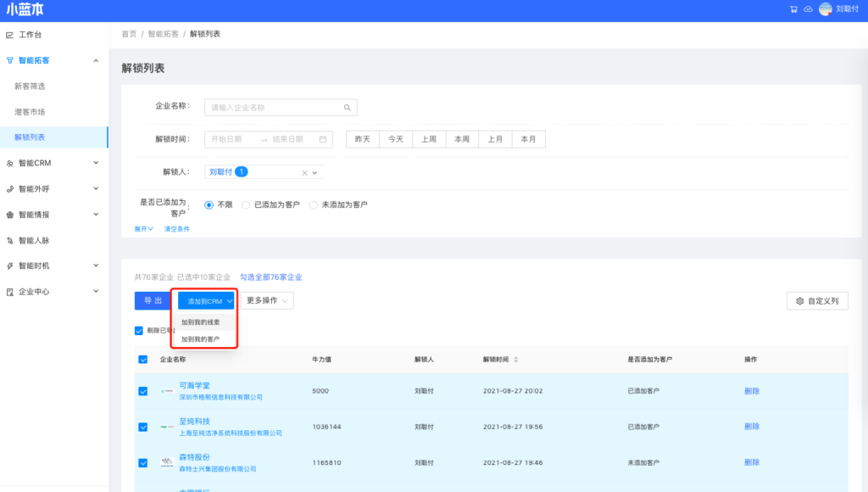This screenshot has height=492, width=868.
Task: Click the shopping cart icon in header
Action: pyautogui.click(x=794, y=9)
